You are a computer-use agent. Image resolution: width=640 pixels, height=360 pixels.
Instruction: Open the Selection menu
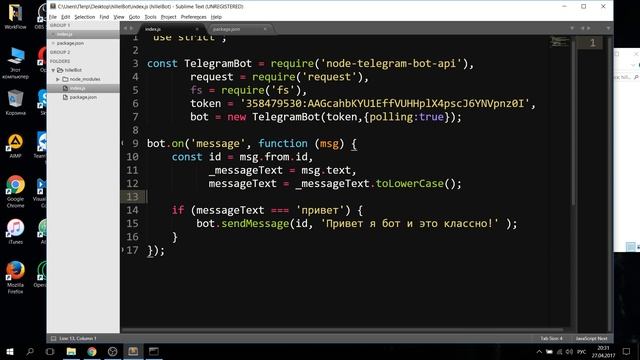click(x=84, y=17)
